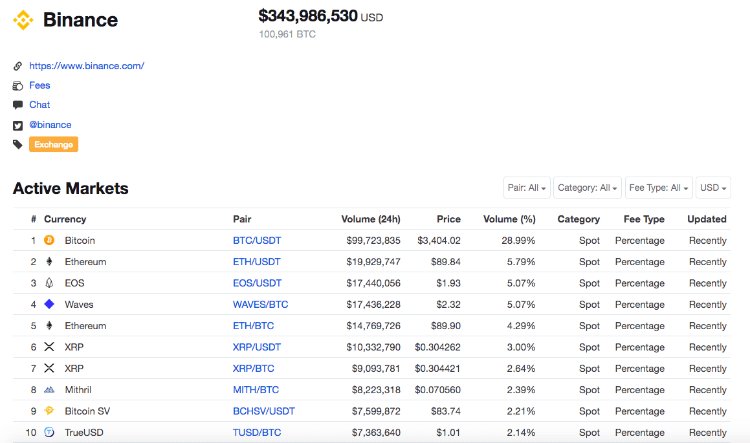Click the $343,986,530 total volume figure

[308, 16]
